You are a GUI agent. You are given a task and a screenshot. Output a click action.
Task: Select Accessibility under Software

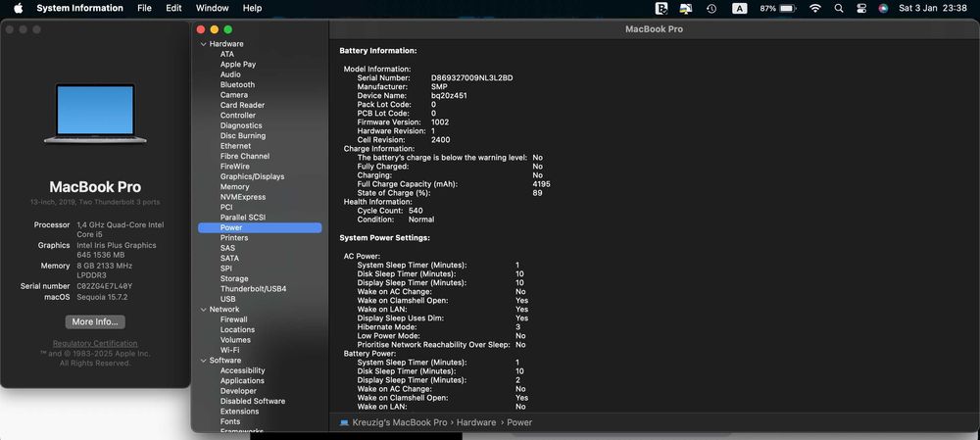click(x=242, y=370)
